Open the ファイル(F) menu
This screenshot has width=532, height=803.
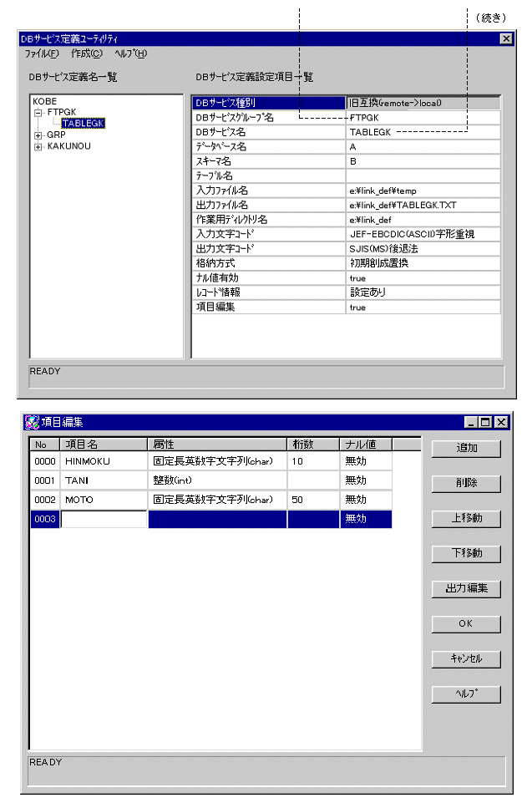[42, 53]
